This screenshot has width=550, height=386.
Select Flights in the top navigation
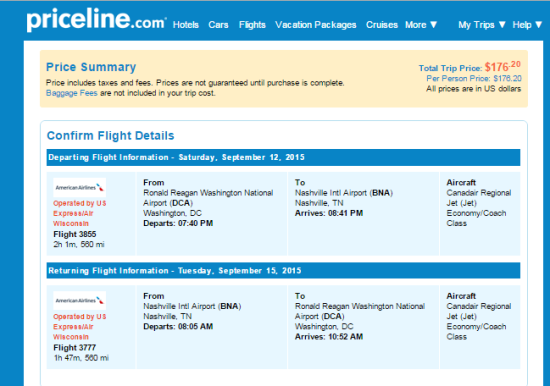pyautogui.click(x=252, y=25)
